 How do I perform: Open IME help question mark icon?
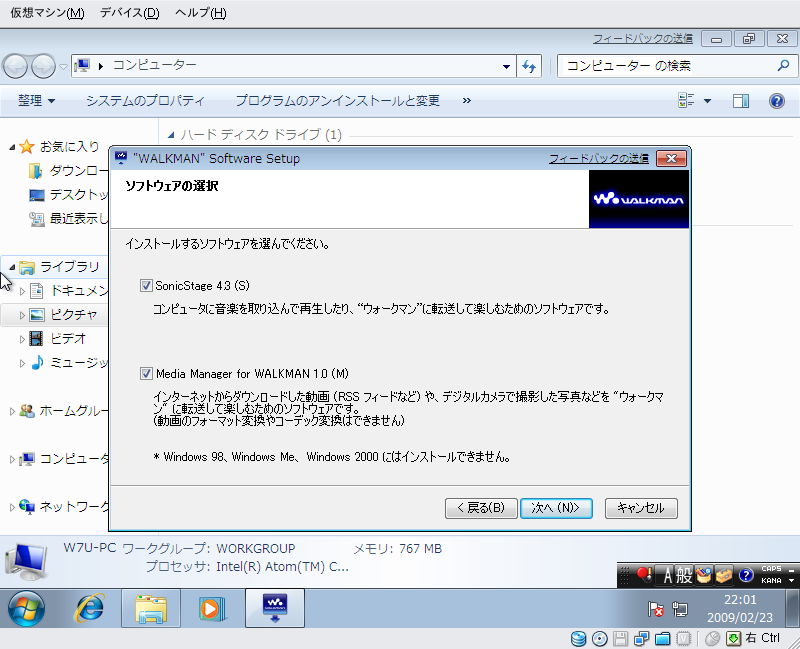coord(746,576)
